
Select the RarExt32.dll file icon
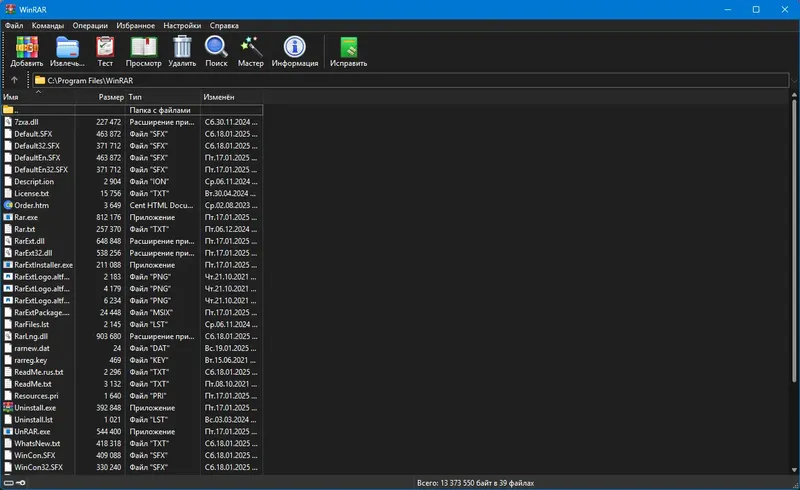tap(8, 253)
